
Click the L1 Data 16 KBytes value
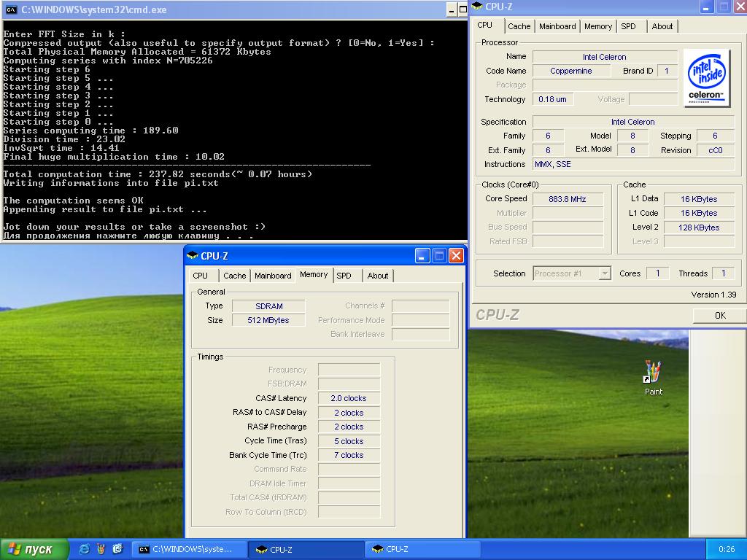point(699,199)
